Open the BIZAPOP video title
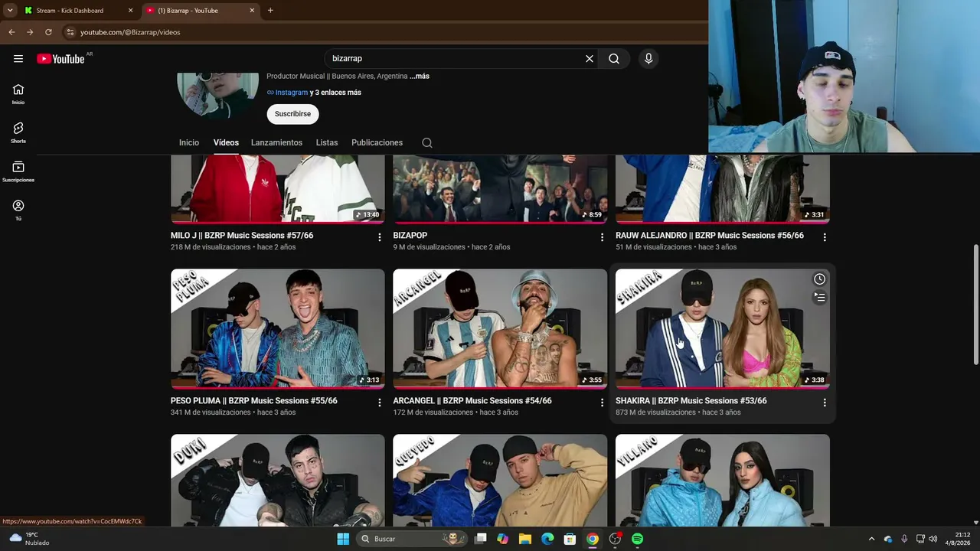 [410, 236]
